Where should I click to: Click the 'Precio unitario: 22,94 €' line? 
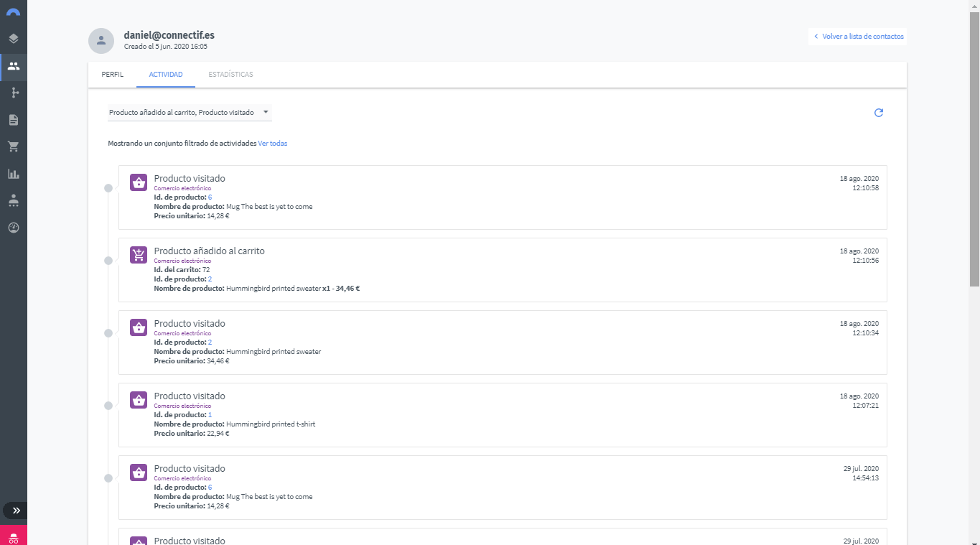click(192, 434)
